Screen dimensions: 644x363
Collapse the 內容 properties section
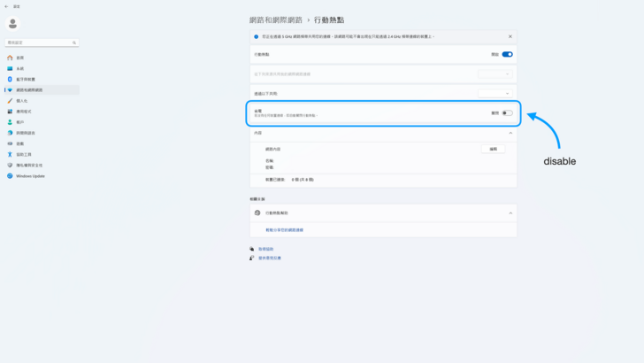pos(510,133)
